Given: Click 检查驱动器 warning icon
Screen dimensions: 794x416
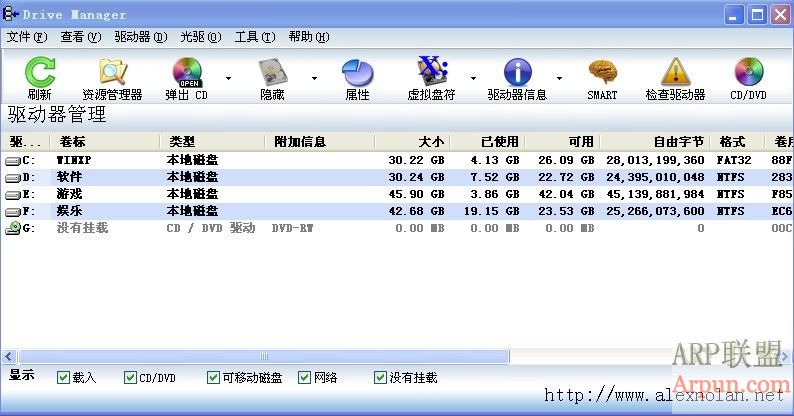Looking at the screenshot, I should tap(676, 72).
